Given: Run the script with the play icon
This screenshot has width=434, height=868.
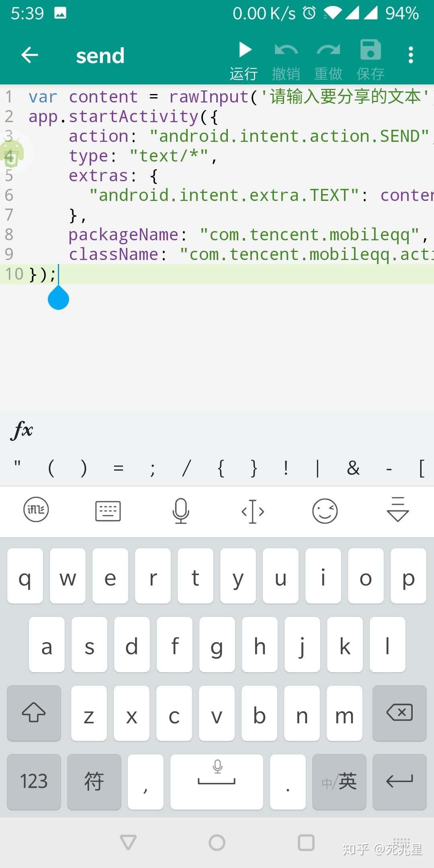Looking at the screenshot, I should pos(245,50).
